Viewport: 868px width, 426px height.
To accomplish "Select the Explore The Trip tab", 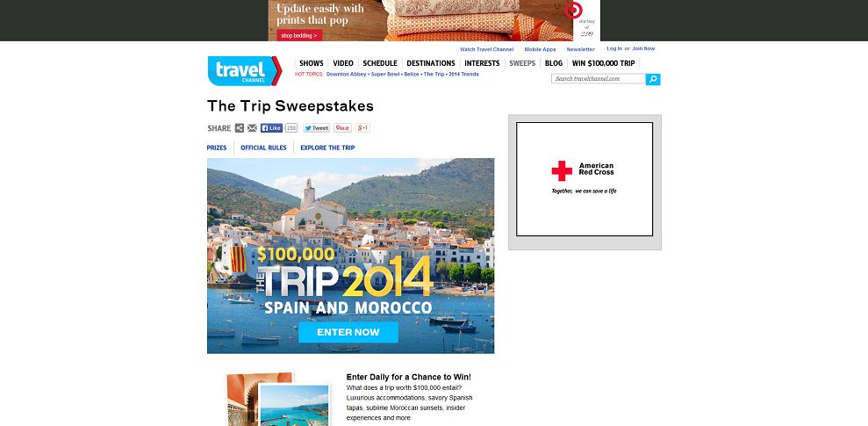I will point(327,148).
